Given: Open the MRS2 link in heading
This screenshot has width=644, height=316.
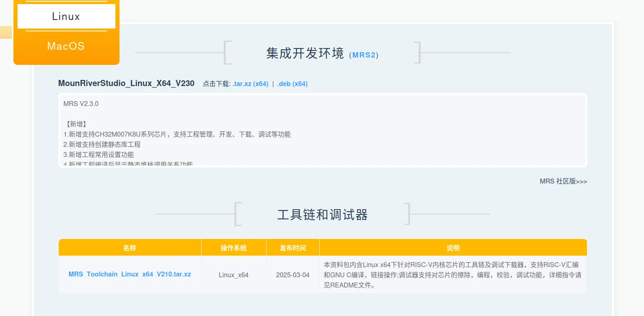Looking at the screenshot, I should click(x=364, y=55).
